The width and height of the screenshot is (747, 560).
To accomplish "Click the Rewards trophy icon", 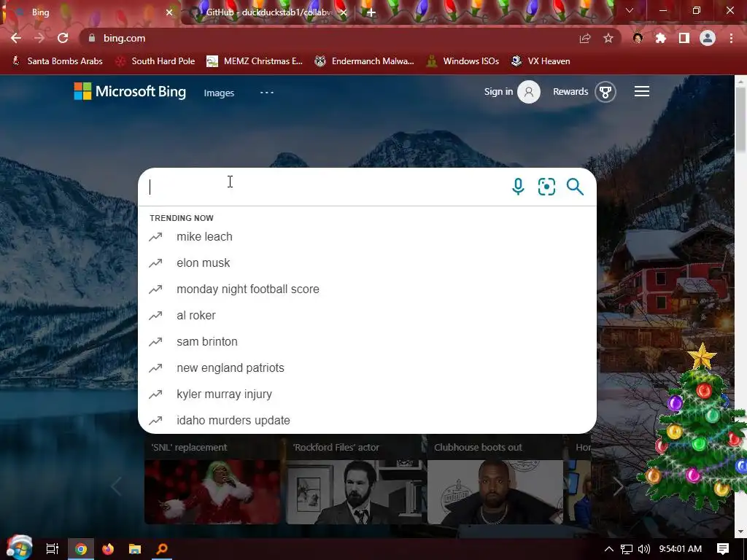I will tap(605, 92).
